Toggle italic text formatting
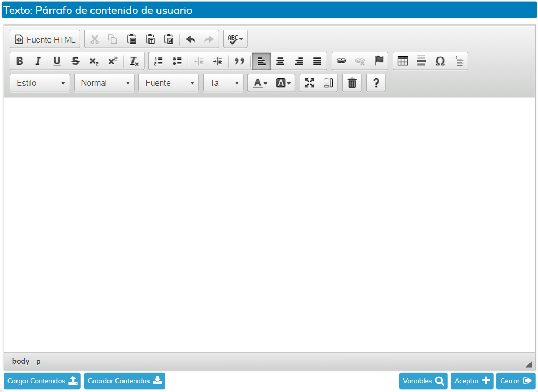The image size is (538, 392). [x=38, y=61]
